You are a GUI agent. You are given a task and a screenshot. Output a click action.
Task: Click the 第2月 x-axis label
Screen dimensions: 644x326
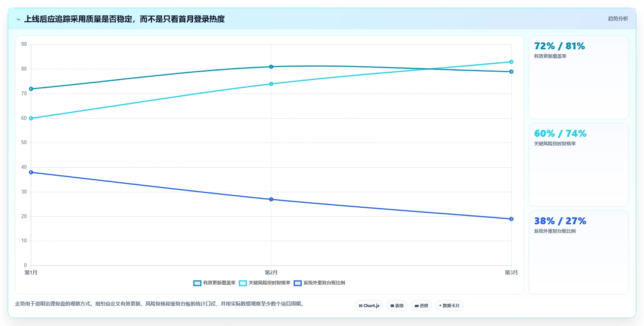pos(271,272)
